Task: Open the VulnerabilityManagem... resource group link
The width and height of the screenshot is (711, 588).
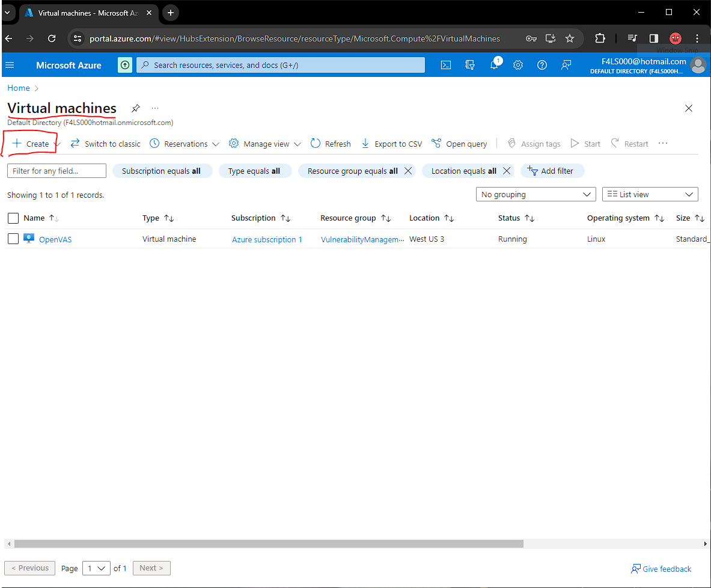Action: coord(362,239)
